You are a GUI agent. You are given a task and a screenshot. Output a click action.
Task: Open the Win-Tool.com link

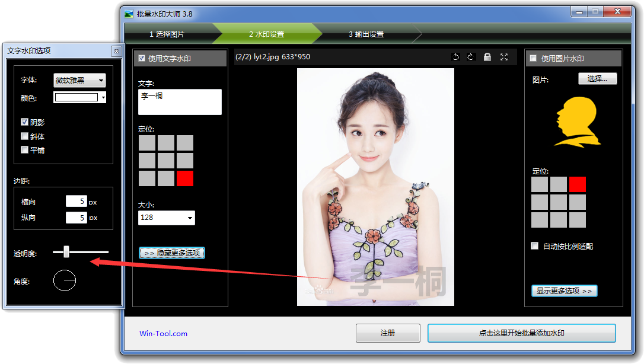(x=163, y=334)
